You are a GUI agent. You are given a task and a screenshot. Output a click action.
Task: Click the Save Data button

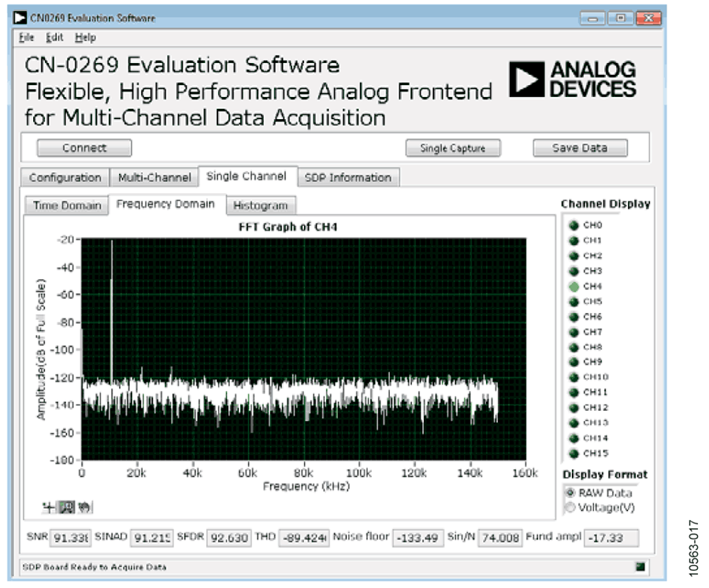pyautogui.click(x=580, y=148)
